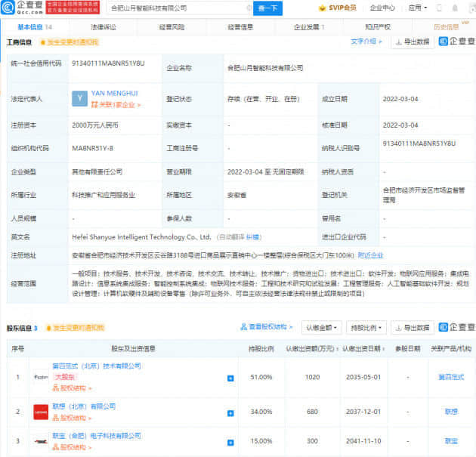Screen dimensions: 476x457
Task: Focus the company name search field
Action: [x=179, y=8]
